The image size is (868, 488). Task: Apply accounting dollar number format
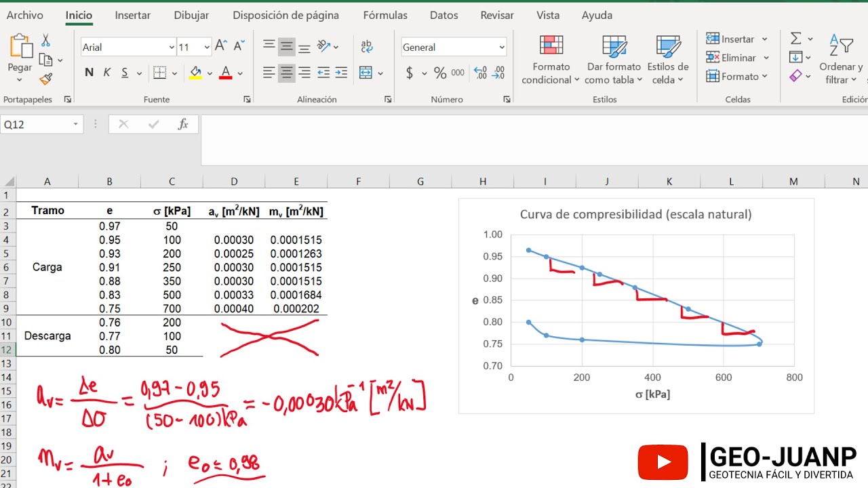(x=410, y=73)
